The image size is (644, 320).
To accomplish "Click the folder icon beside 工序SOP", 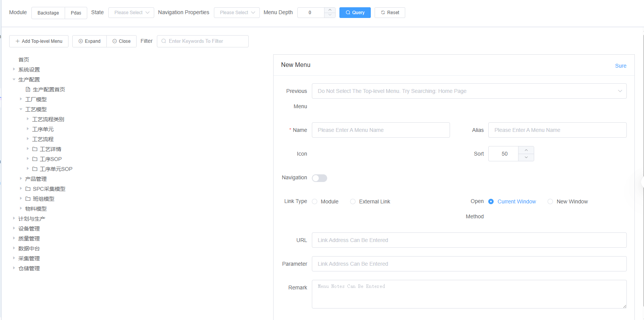I will [x=35, y=159].
